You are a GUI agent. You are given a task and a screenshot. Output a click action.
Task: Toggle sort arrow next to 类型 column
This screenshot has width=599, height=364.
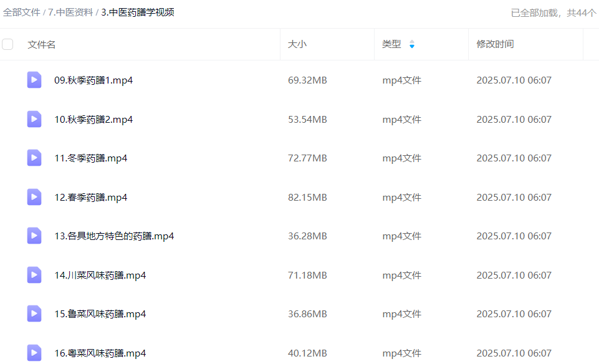(x=411, y=44)
